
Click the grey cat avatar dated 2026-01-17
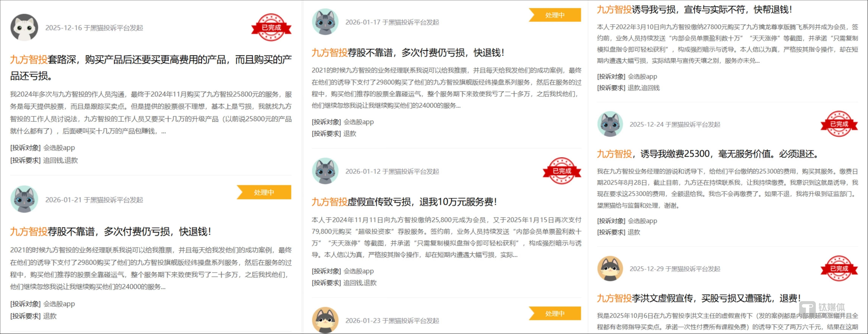pos(325,22)
